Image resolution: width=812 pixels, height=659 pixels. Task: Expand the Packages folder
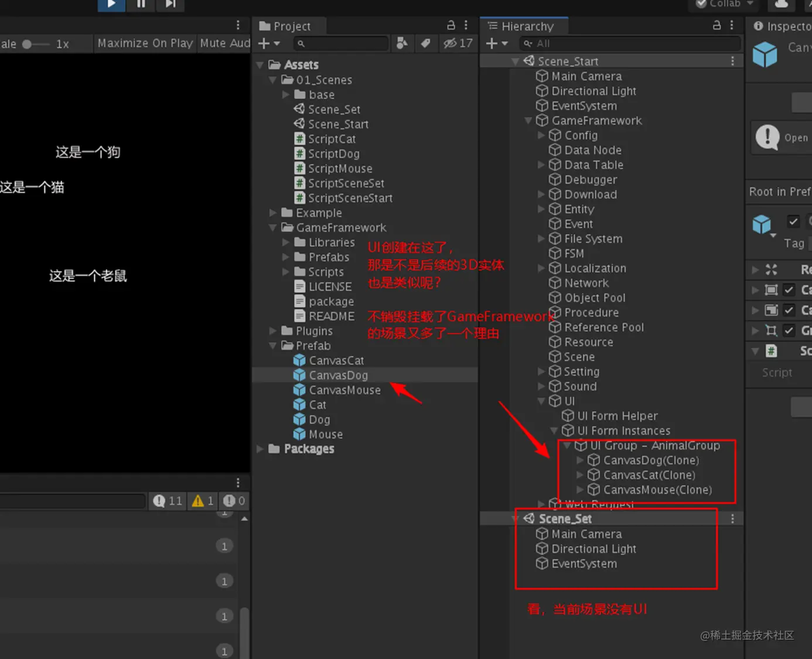(260, 449)
